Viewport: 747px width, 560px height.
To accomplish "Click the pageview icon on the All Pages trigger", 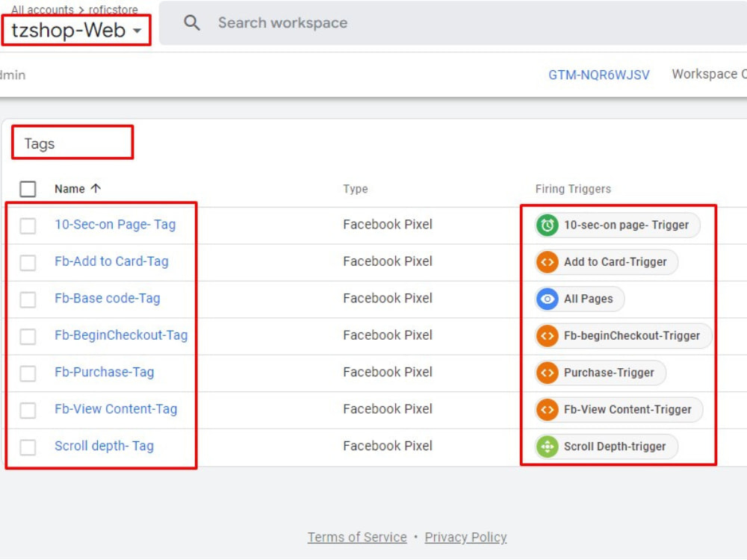I will click(546, 299).
